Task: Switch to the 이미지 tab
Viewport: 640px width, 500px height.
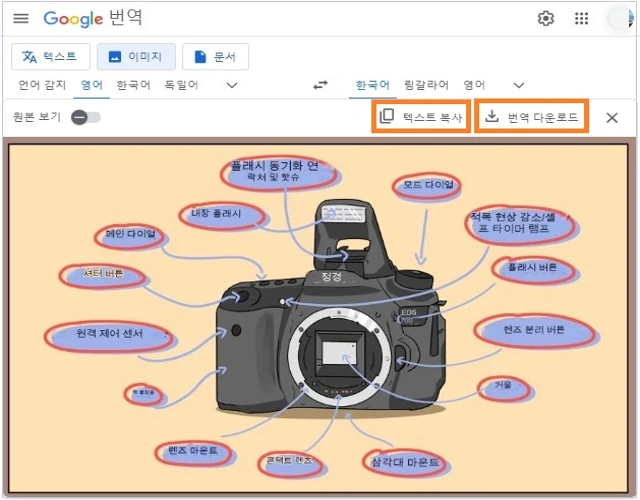Action: click(136, 56)
